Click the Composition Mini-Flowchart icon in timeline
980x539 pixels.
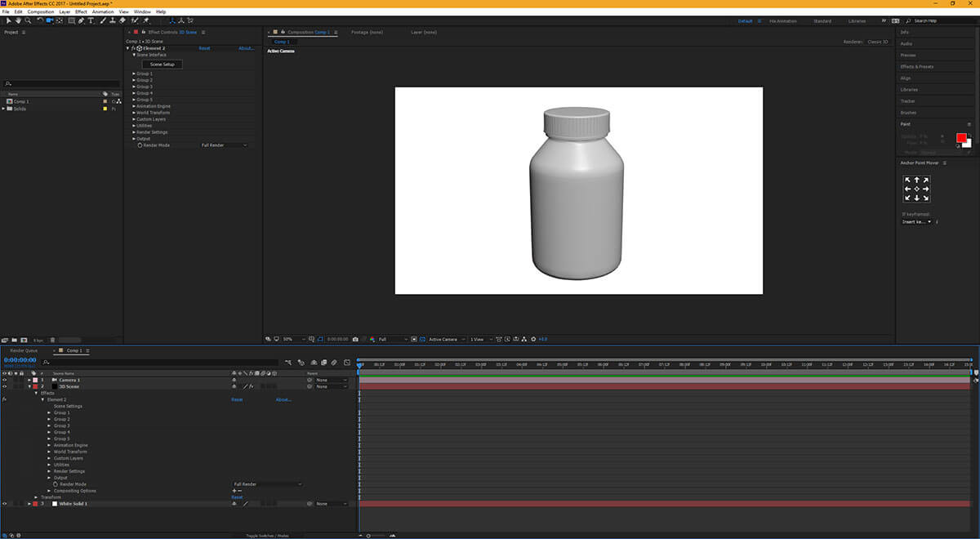point(287,362)
